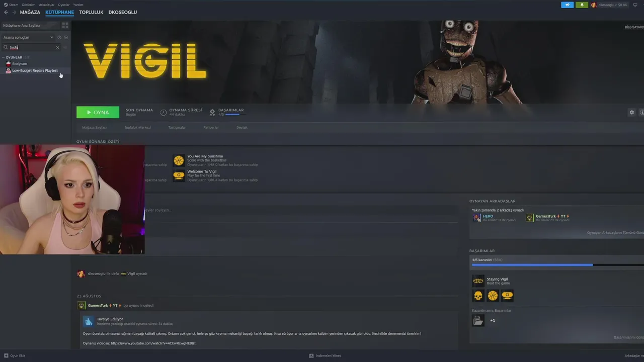Image resolution: width=644 pixels, height=362 pixels.
Task: View the skull achievement icon
Action: pos(478,296)
